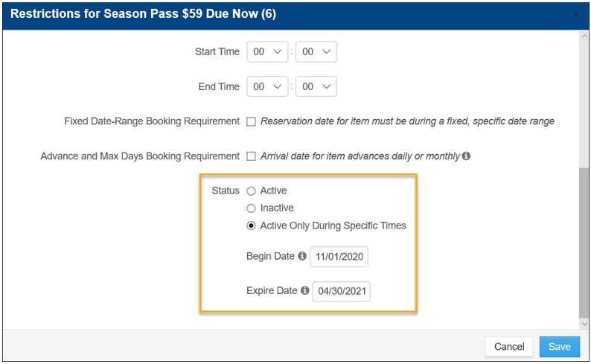Click info icon next to Expire Date
The height and width of the screenshot is (364, 591).
(305, 291)
